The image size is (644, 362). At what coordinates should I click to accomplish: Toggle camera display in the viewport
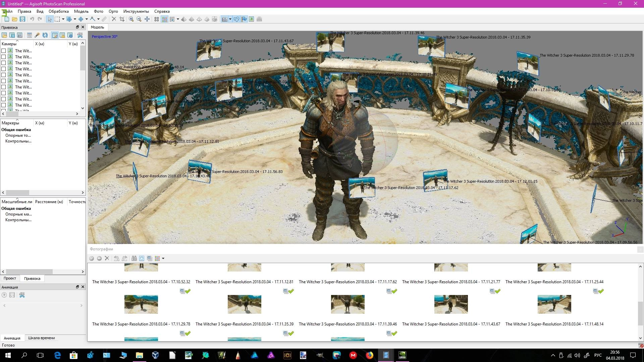(x=225, y=19)
